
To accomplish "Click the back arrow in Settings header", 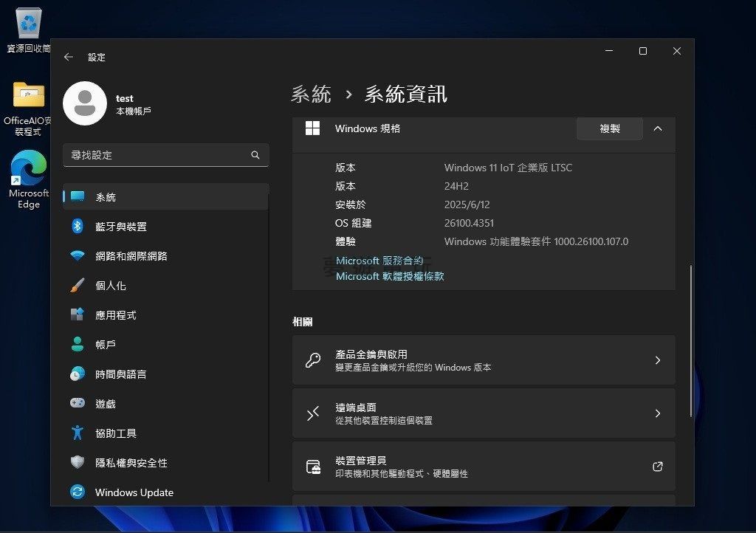I will [69, 57].
